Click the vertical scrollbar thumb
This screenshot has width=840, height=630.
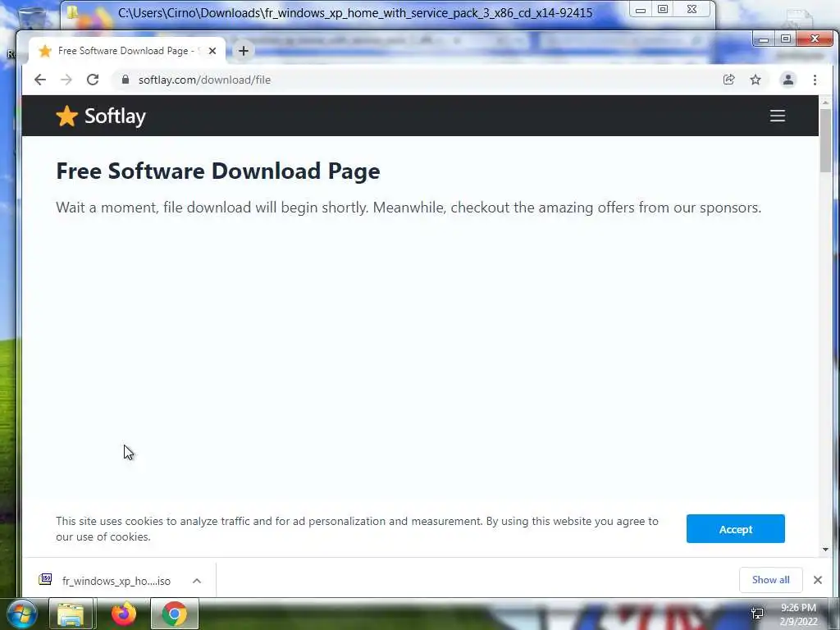coord(825,140)
